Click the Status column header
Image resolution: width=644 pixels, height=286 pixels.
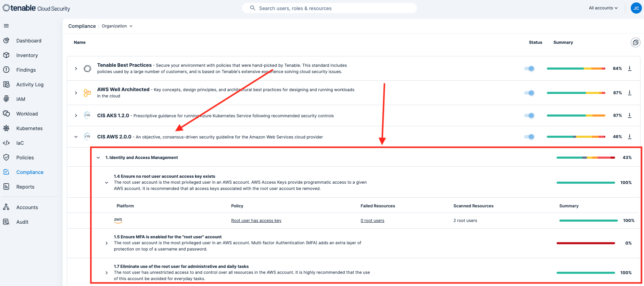point(535,42)
